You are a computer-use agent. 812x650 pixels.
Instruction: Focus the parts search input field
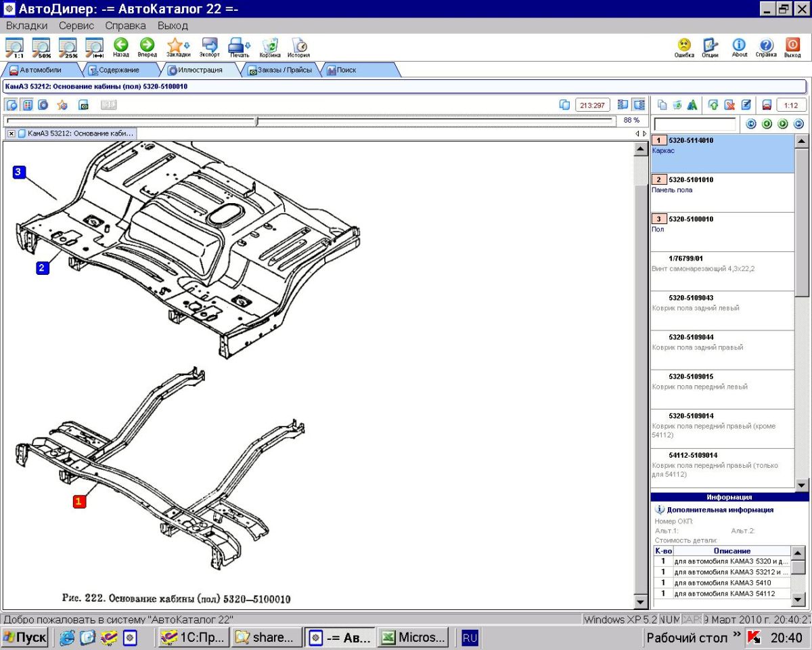click(695, 124)
